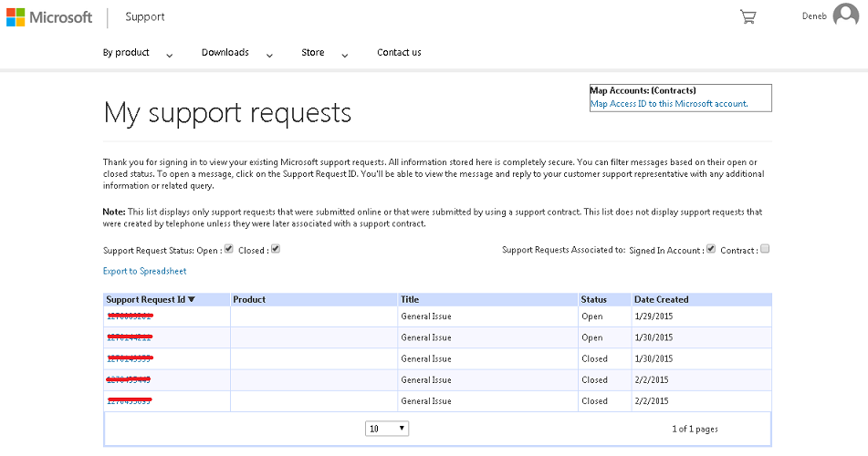Open the request created 1/29/2015
The image size is (868, 456).
pyautogui.click(x=129, y=316)
